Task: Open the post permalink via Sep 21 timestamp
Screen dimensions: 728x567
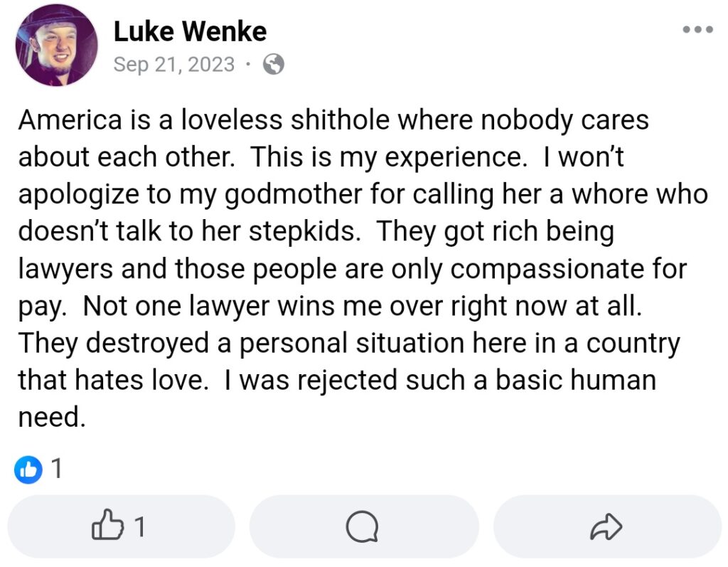Action: pos(173,64)
